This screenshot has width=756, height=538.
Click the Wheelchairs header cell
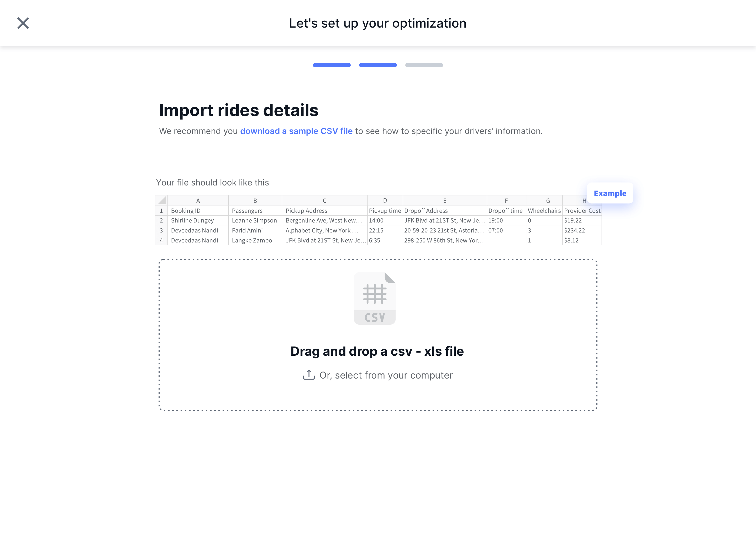544,211
